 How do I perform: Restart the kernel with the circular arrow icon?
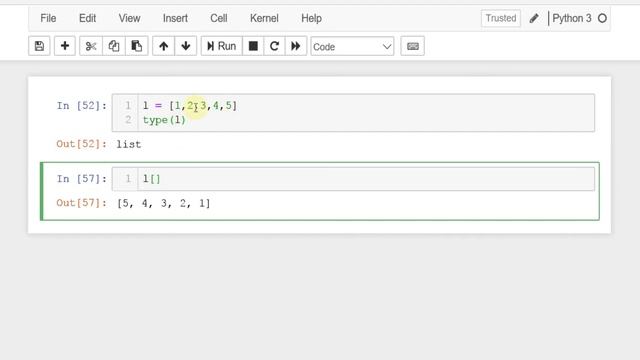click(274, 46)
